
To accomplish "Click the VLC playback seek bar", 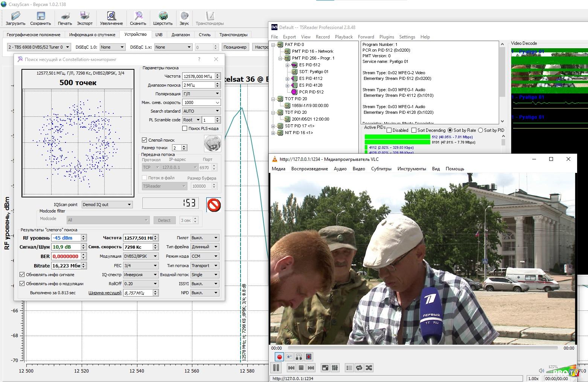I will point(423,348).
